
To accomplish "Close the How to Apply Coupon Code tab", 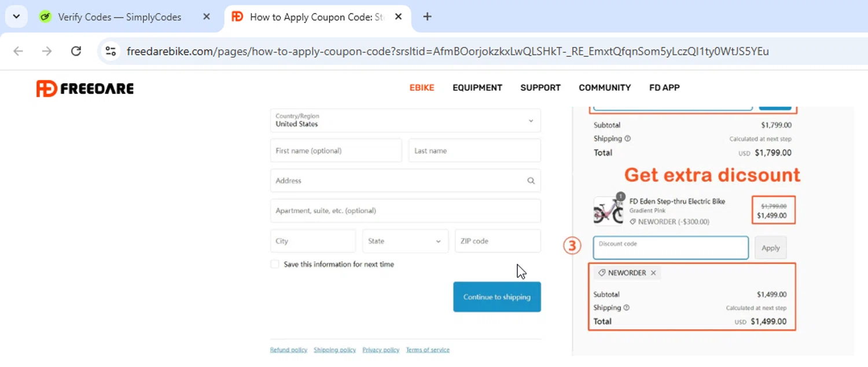I will click(x=398, y=17).
